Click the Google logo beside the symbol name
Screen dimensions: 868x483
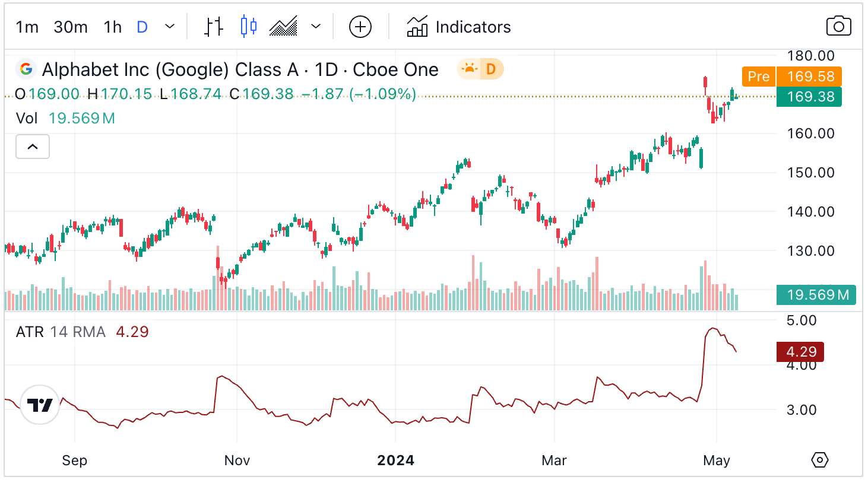tap(26, 69)
